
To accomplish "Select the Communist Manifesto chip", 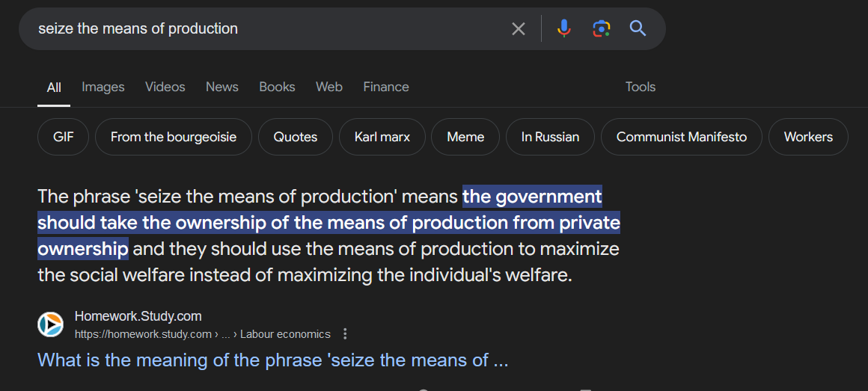I will (682, 137).
